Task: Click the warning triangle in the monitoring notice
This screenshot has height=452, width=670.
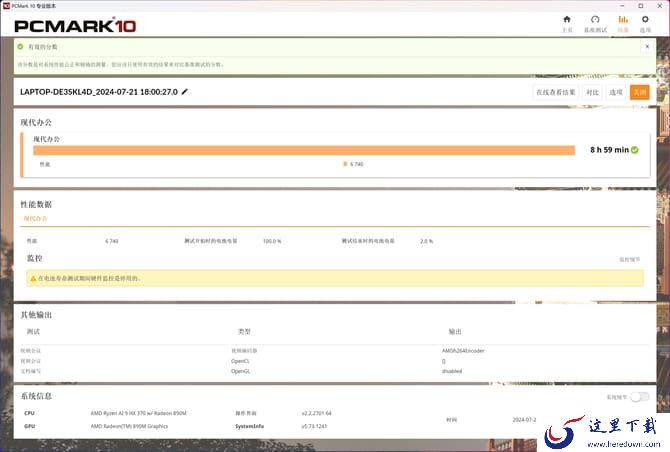Action: click(33, 279)
